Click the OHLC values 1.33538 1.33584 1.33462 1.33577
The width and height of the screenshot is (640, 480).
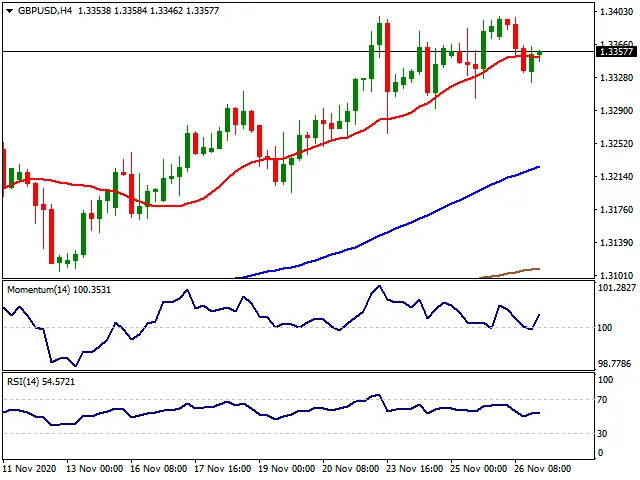click(149, 11)
